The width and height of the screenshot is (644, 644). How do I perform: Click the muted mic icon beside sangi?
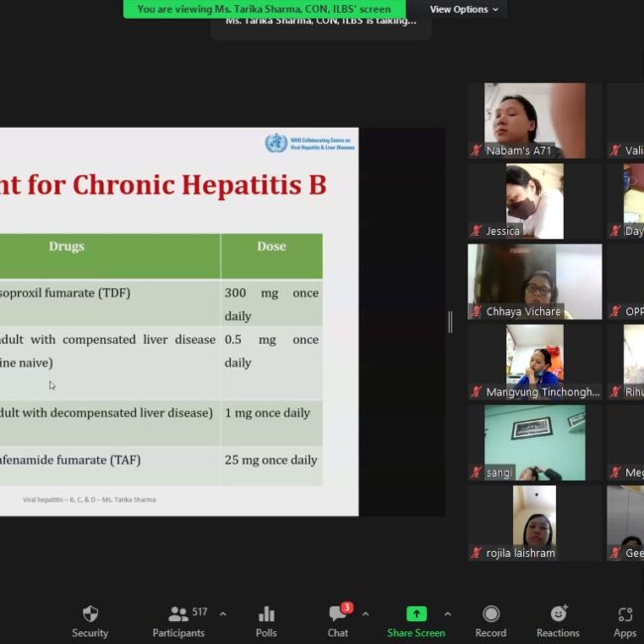click(477, 473)
